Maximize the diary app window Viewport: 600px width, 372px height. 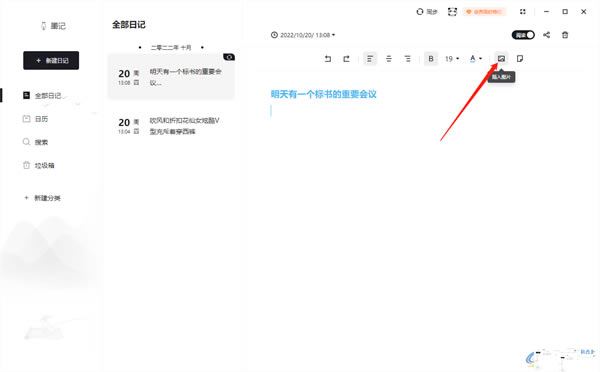click(x=565, y=12)
